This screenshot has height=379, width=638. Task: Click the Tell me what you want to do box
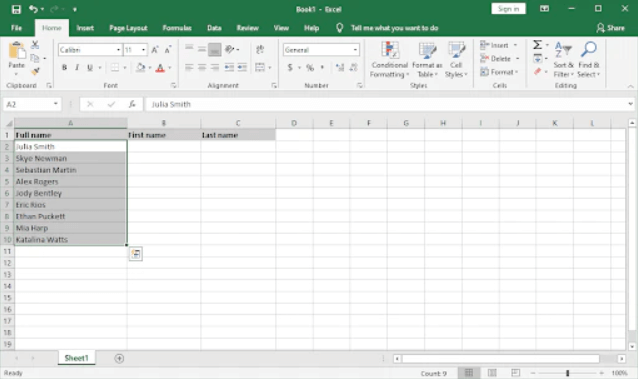tap(394, 28)
